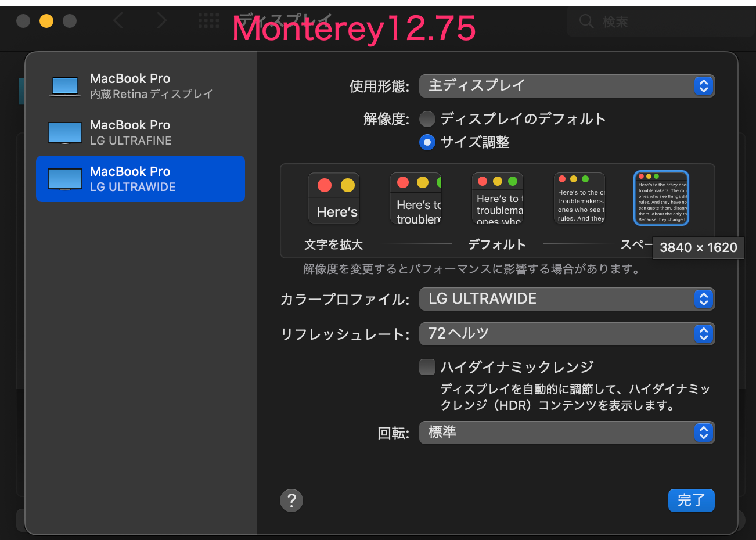Select the MacBook Pro LG ULTRAFINE display
Screen dimensions: 756x540
click(x=141, y=132)
